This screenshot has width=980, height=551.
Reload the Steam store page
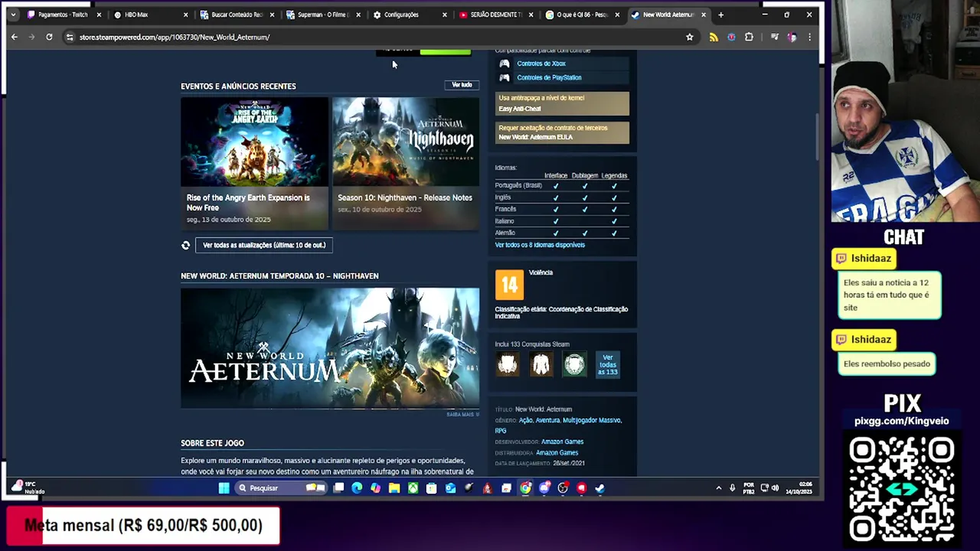pyautogui.click(x=49, y=37)
